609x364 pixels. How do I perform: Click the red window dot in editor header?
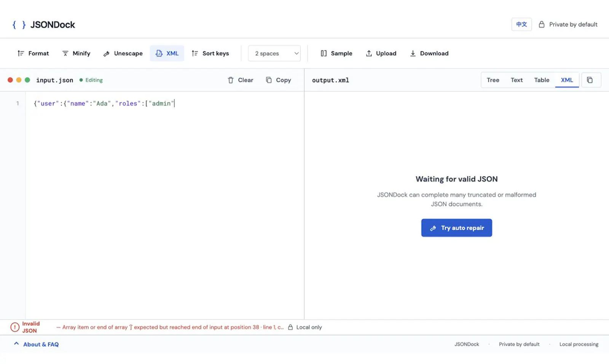point(10,80)
